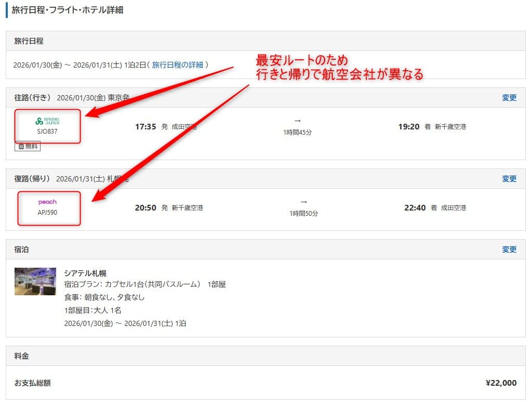Select the シアテル札幌 hotel name
The width and height of the screenshot is (532, 406).
point(85,273)
